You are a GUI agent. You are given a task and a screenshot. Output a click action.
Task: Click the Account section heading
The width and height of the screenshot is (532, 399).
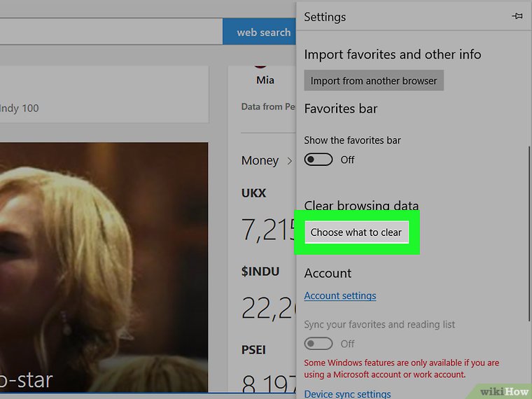[328, 273]
